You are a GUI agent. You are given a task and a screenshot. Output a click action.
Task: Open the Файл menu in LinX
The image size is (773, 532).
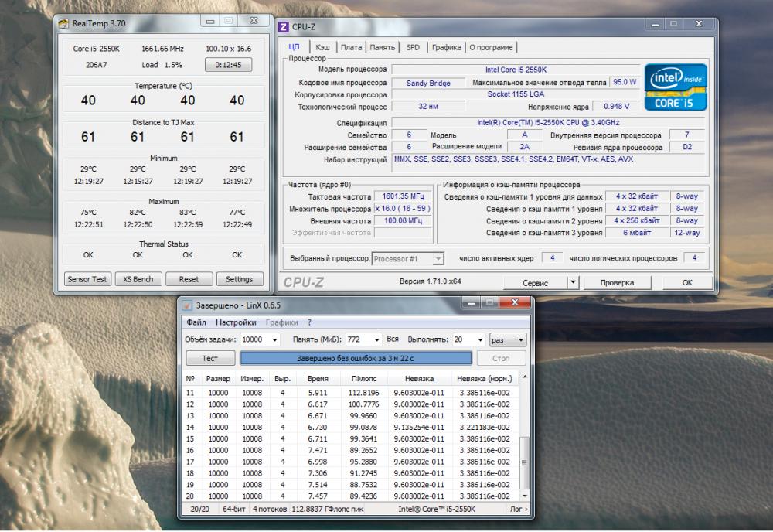(x=196, y=322)
